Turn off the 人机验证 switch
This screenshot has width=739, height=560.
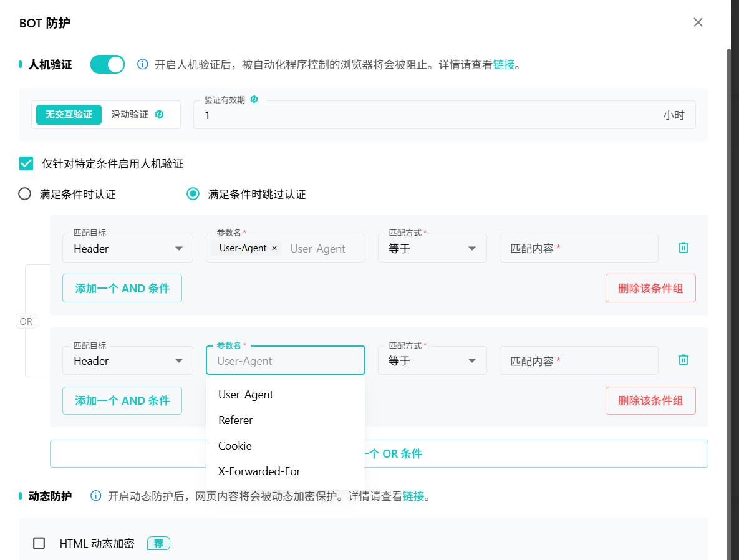point(107,64)
